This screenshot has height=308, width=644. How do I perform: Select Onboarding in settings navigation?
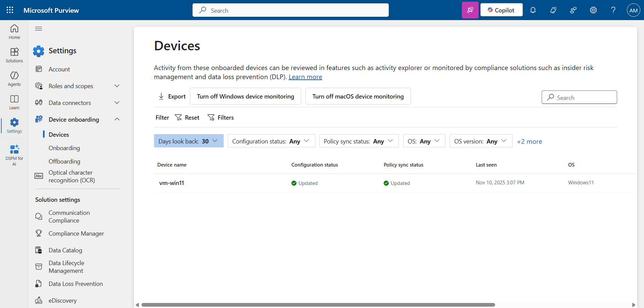tap(64, 148)
